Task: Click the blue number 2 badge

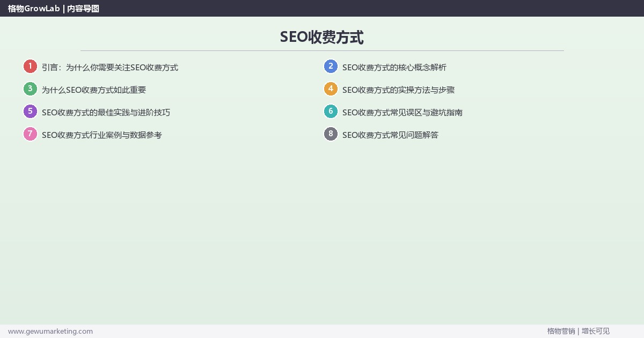Action: click(x=331, y=67)
